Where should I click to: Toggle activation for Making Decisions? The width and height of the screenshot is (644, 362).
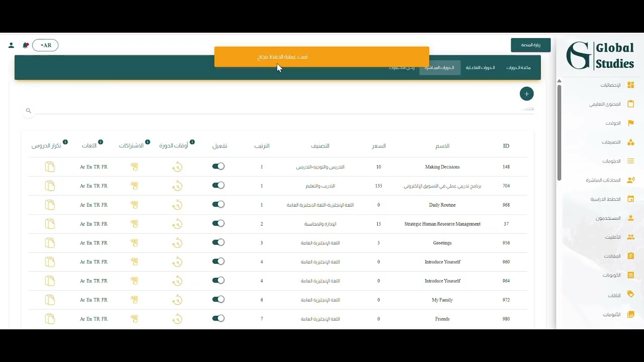click(x=218, y=166)
